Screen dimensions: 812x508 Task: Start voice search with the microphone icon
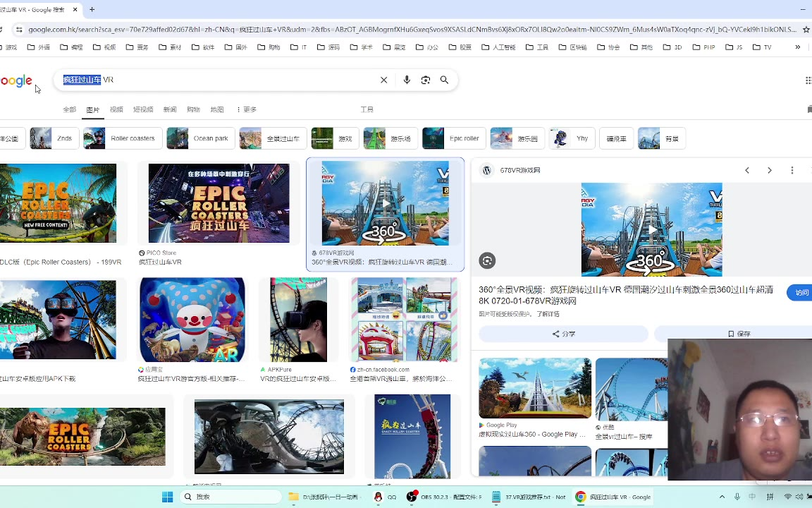(x=407, y=80)
